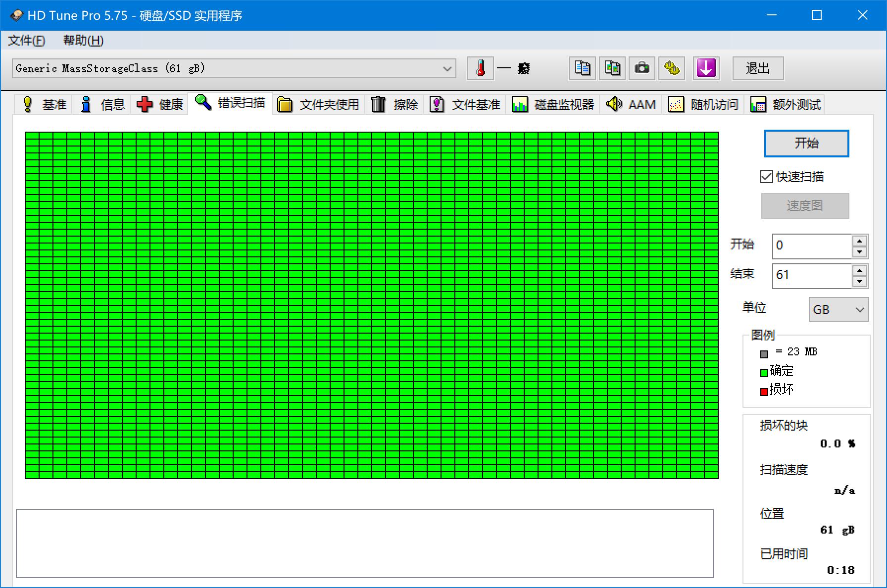Image resolution: width=887 pixels, height=588 pixels.
Task: Click the 开始 scan button
Action: tap(806, 144)
